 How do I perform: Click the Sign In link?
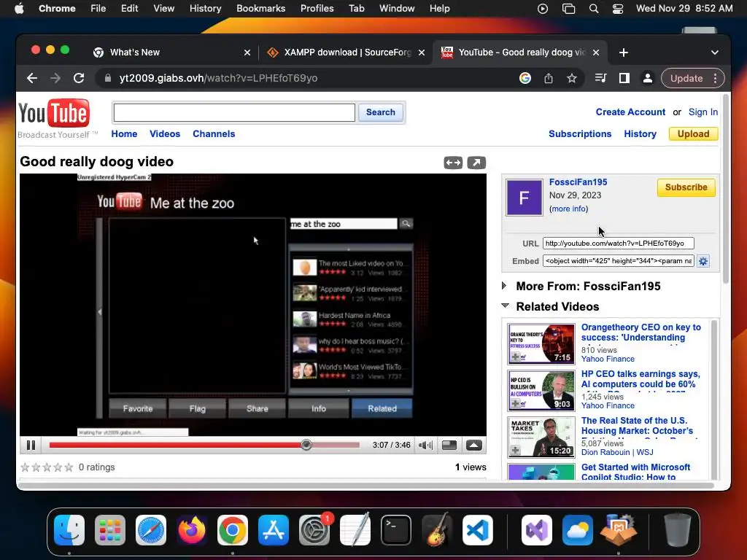click(703, 112)
